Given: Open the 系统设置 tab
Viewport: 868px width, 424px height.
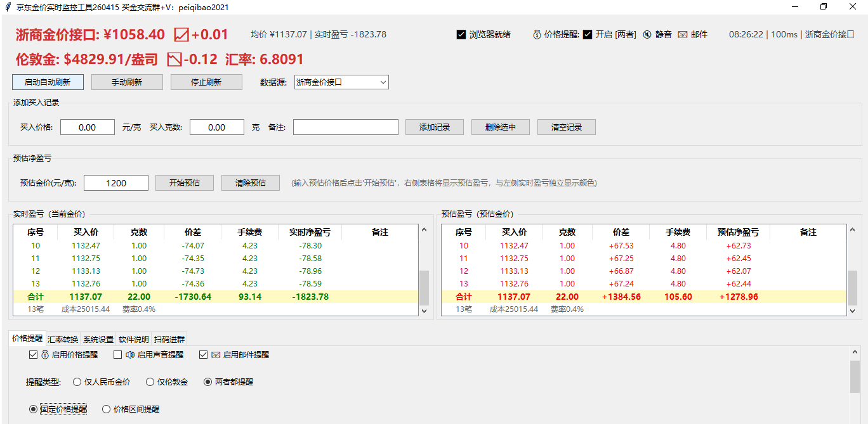Looking at the screenshot, I should pyautogui.click(x=98, y=339).
